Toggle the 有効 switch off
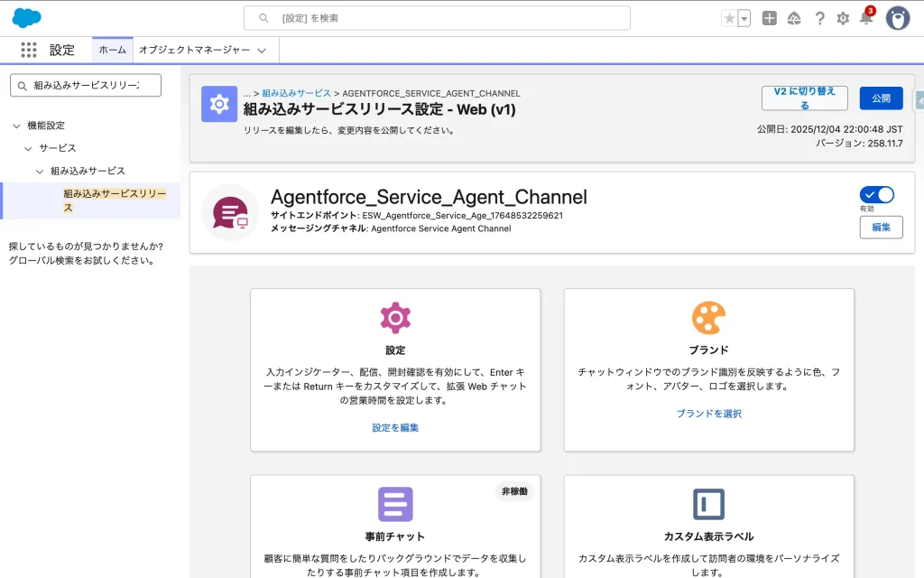The width and height of the screenshot is (924, 578). (876, 195)
